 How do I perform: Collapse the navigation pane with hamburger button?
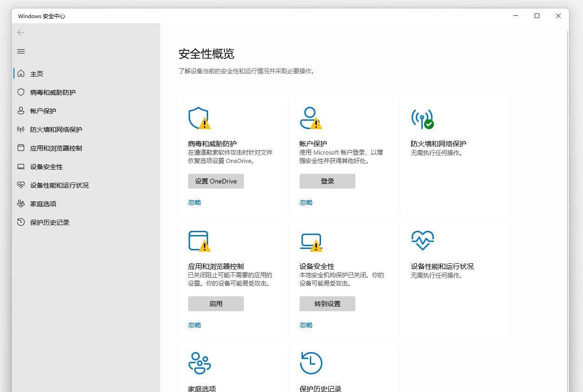click(x=20, y=51)
